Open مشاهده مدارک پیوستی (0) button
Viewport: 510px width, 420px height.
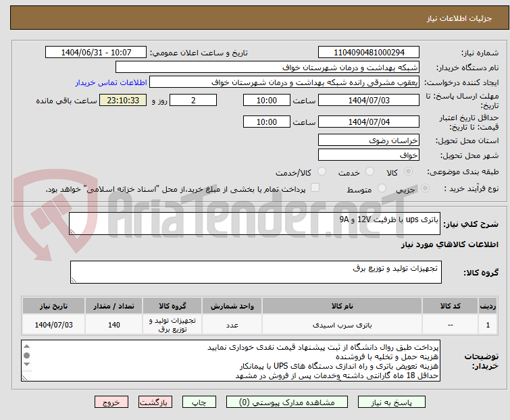pyautogui.click(x=287, y=402)
